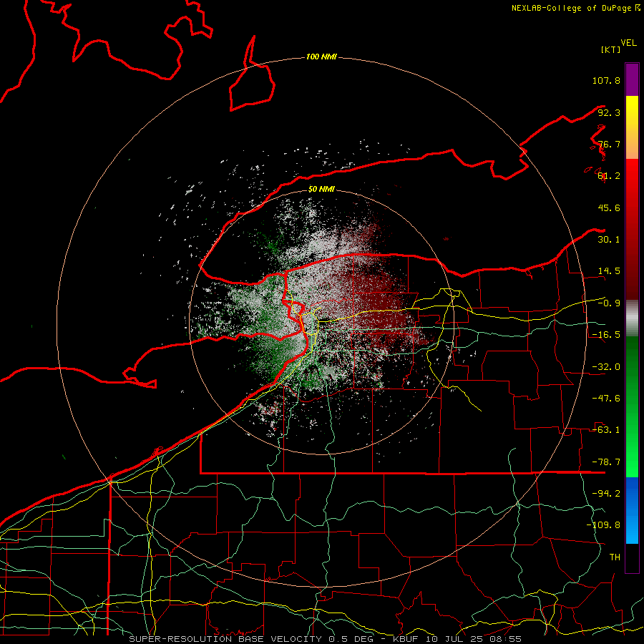Select the -63.1 legend value
Screen dimensions: 644x644
(x=606, y=430)
